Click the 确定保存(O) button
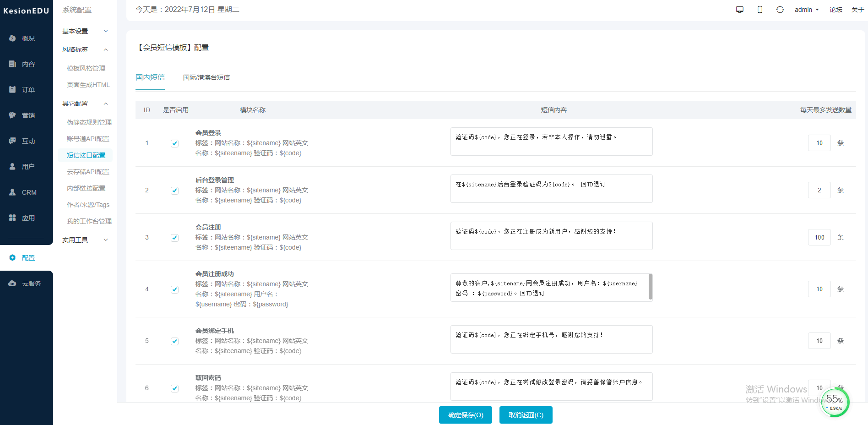868x425 pixels. coord(465,415)
